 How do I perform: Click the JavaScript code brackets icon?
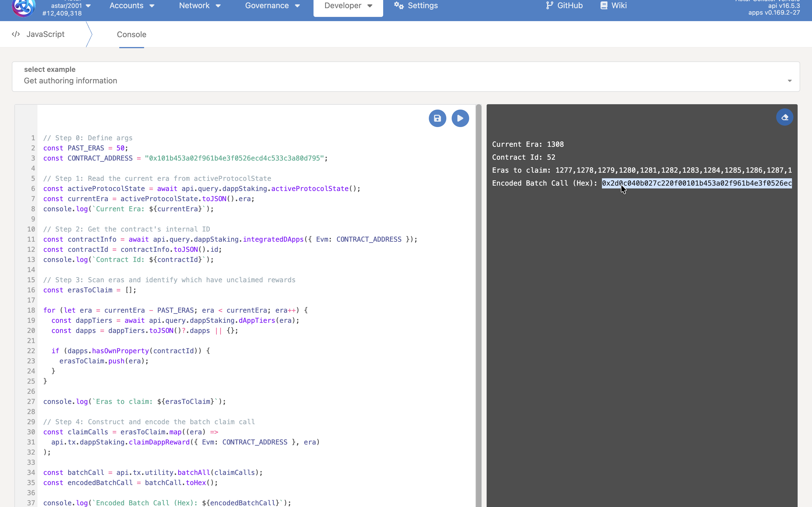click(16, 34)
